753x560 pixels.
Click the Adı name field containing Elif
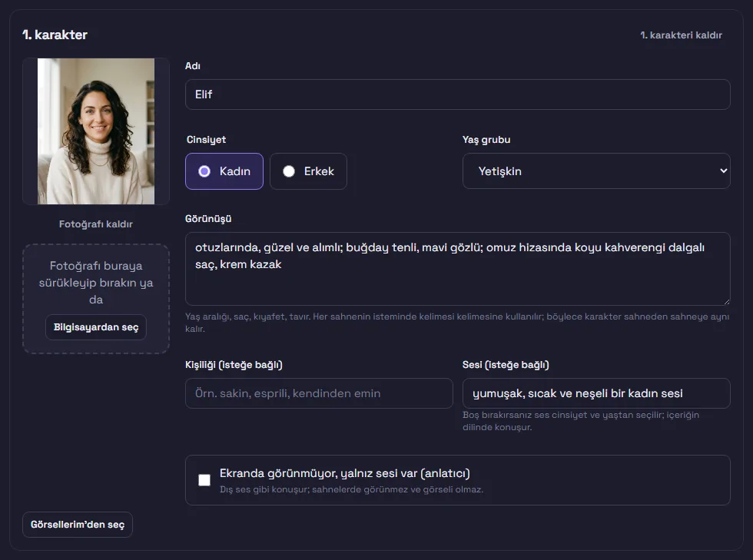[x=458, y=94]
